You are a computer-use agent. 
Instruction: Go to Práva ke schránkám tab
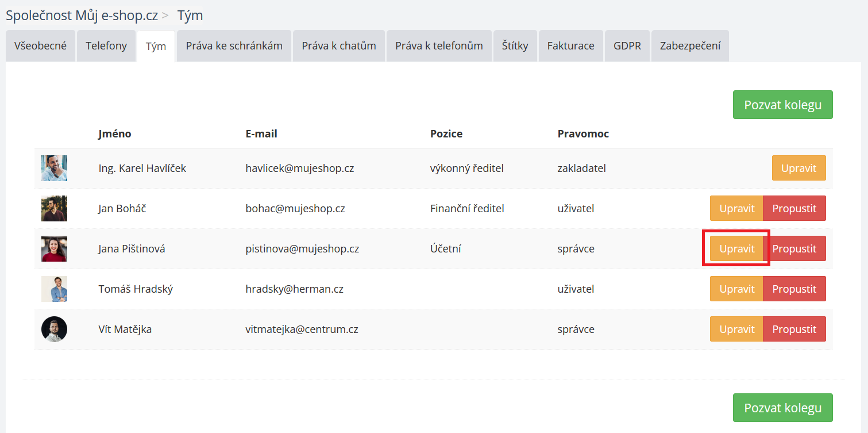pyautogui.click(x=234, y=46)
